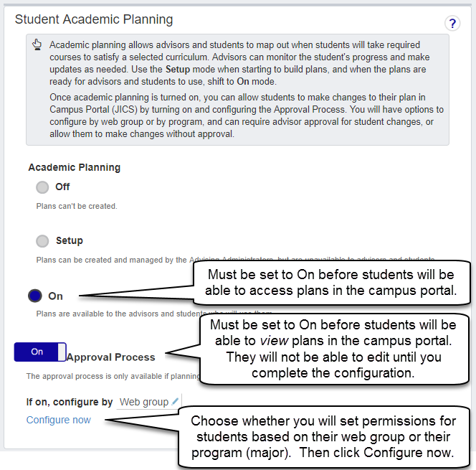Toggle the Approval Process switch
Viewport: 476px width, 470px height.
[39, 352]
